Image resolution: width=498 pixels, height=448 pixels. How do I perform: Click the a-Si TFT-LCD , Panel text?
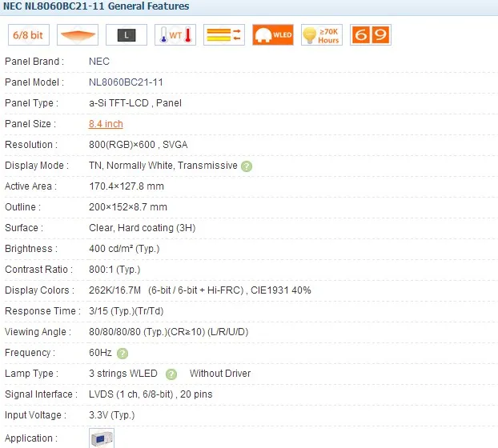[x=135, y=103]
